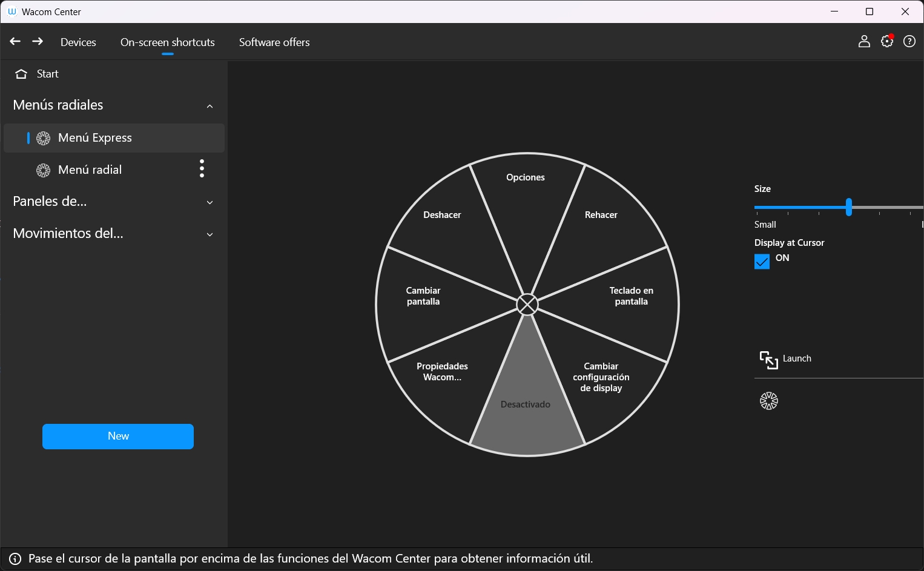This screenshot has height=571, width=924.
Task: Maximize the Wacom Center window
Action: click(870, 12)
